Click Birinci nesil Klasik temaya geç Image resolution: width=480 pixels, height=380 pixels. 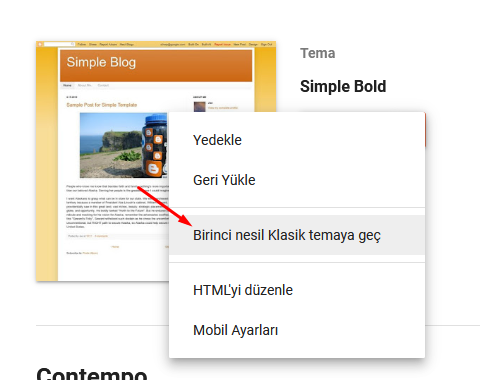(297, 235)
